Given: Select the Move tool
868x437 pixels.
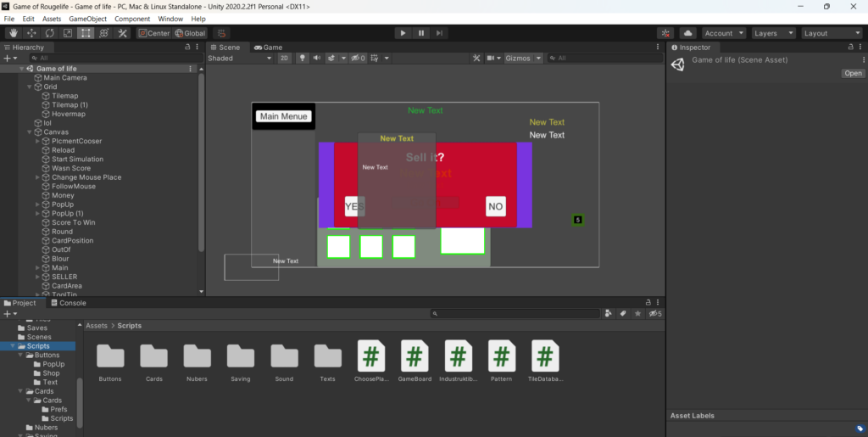Looking at the screenshot, I should point(31,33).
